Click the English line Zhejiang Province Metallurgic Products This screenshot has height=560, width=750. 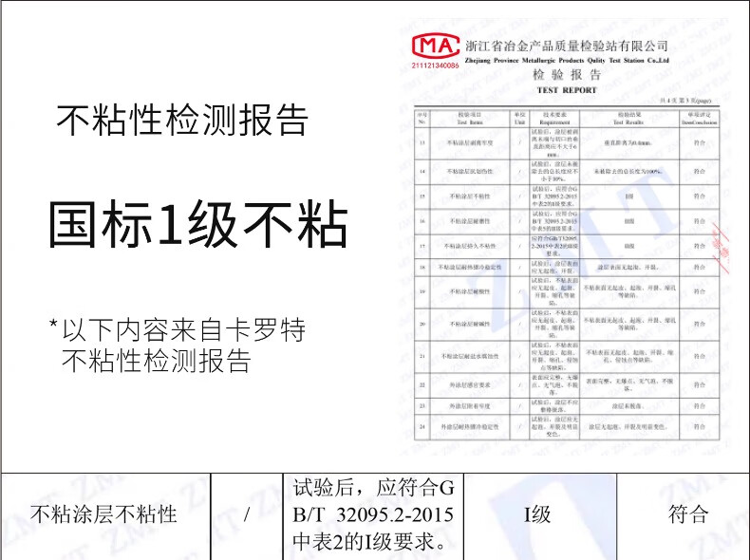(567, 60)
